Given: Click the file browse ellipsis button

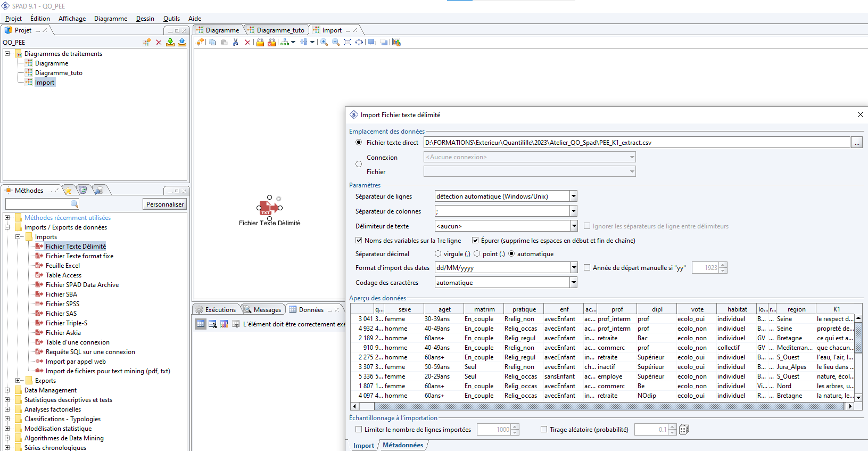Looking at the screenshot, I should [x=856, y=143].
